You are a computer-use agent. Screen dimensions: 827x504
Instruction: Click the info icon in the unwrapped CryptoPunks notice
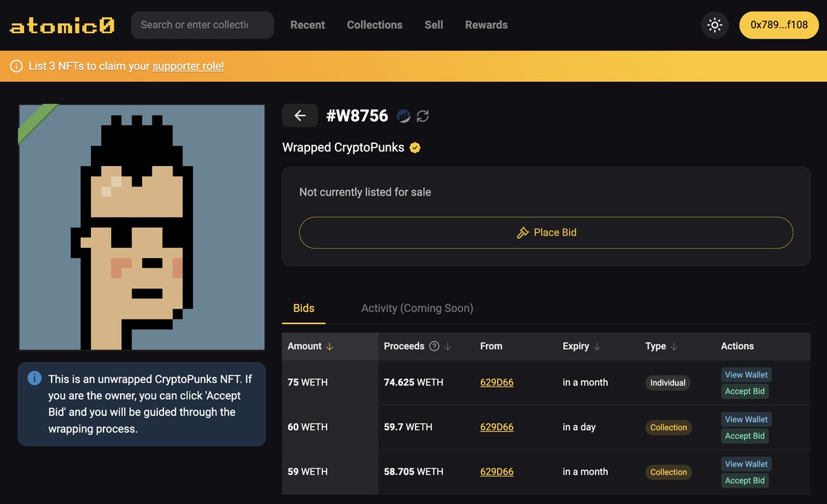click(x=34, y=378)
